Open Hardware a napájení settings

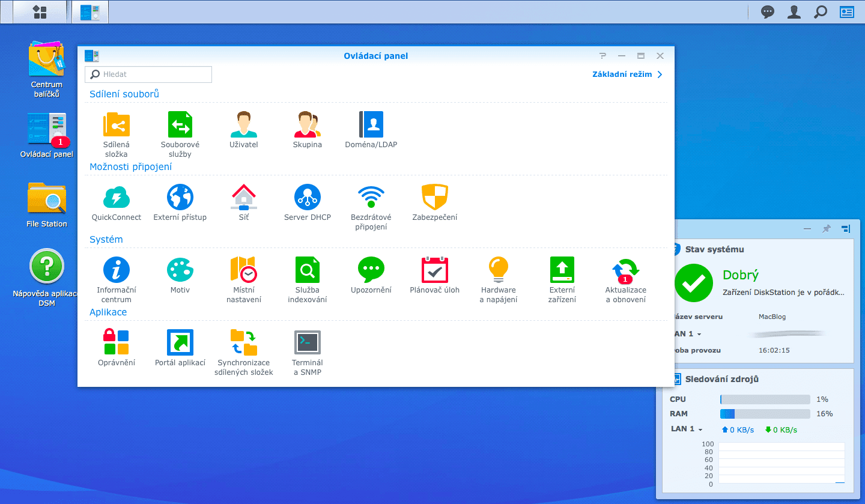pos(499,280)
